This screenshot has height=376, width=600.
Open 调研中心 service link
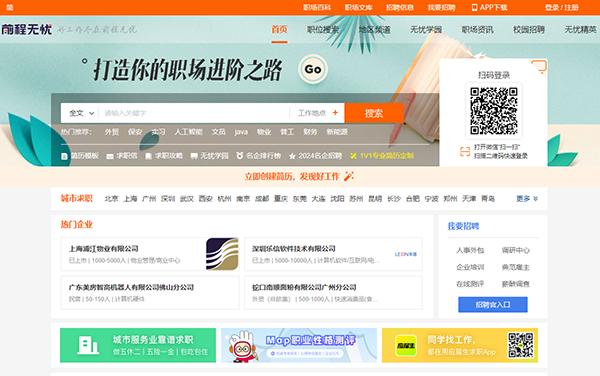(515, 250)
